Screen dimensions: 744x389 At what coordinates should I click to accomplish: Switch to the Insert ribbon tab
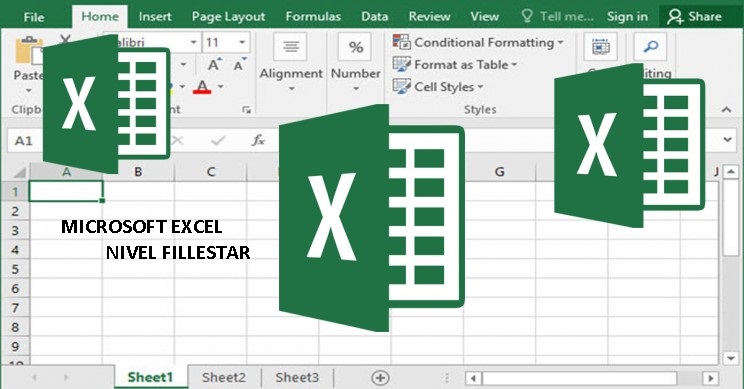pos(155,17)
